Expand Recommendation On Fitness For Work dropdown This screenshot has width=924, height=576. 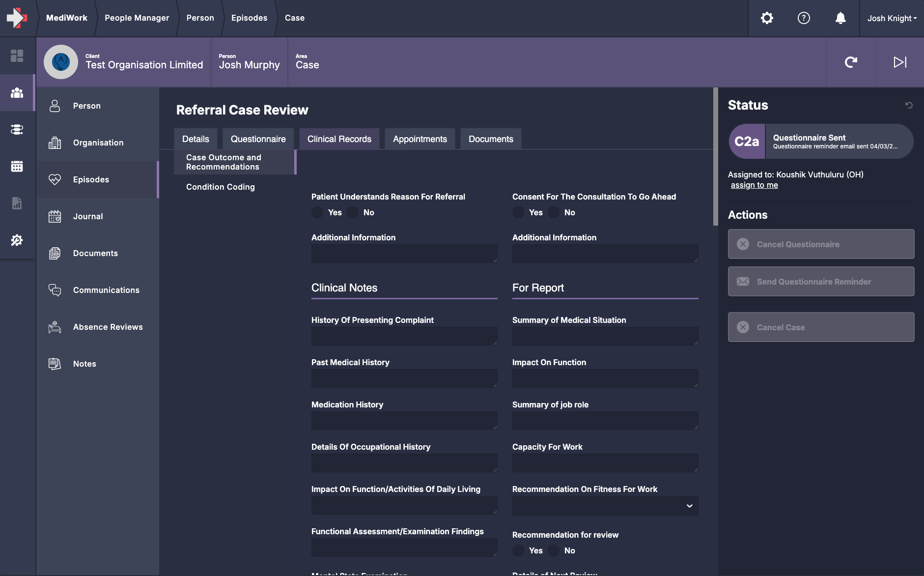point(605,506)
